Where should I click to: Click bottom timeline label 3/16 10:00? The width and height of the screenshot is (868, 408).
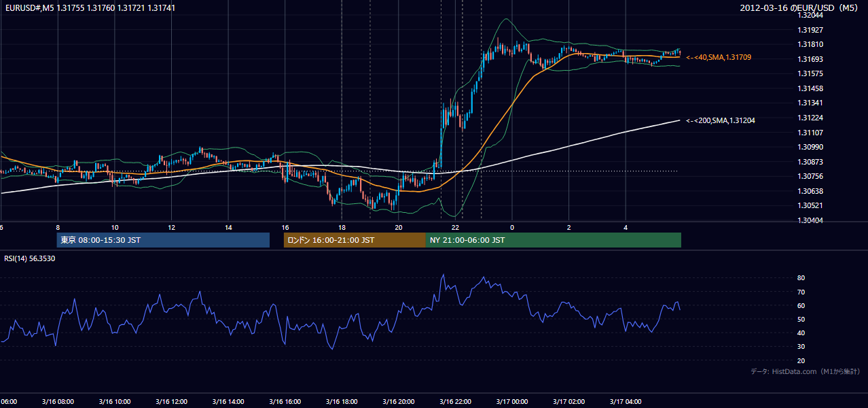(x=114, y=402)
